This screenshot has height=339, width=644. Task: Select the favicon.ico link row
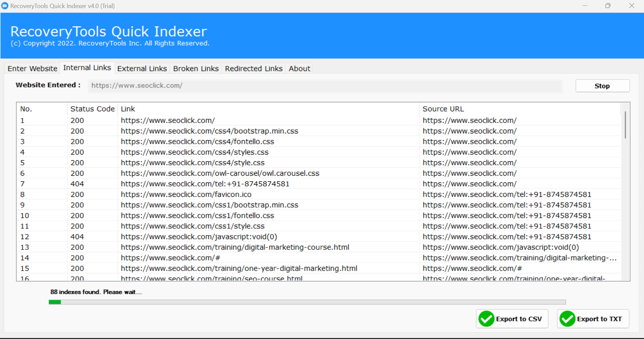click(x=186, y=194)
